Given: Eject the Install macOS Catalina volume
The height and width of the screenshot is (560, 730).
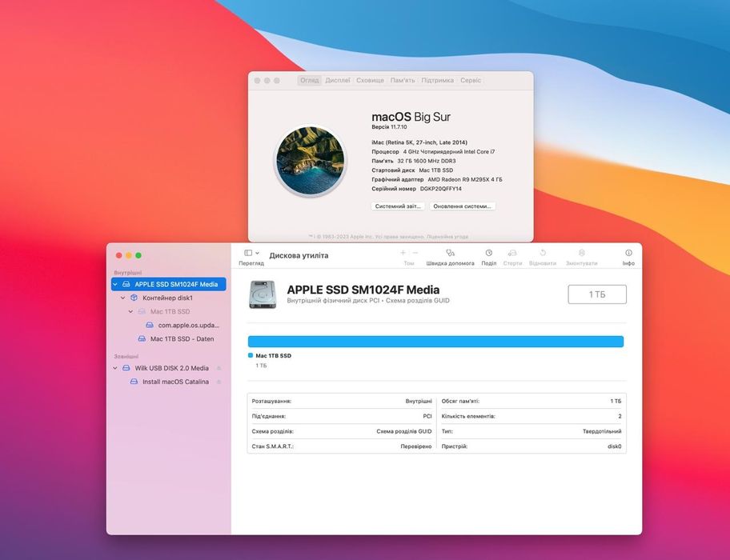Looking at the screenshot, I should coord(219,382).
